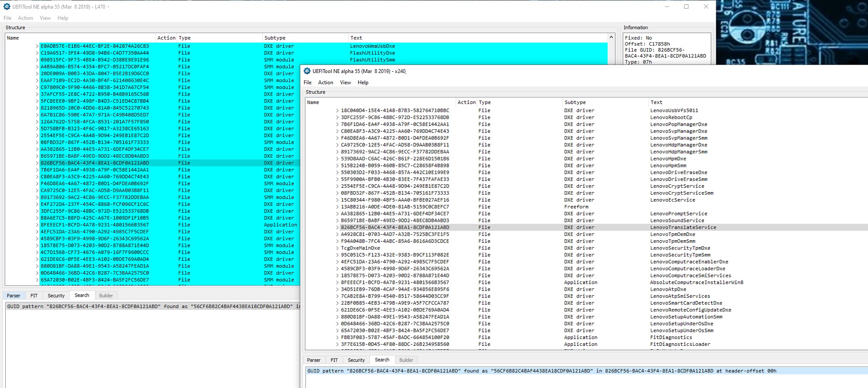Click the LenovoSmartCardDetectDxe text cell
868x388 pixels.
point(686,303)
